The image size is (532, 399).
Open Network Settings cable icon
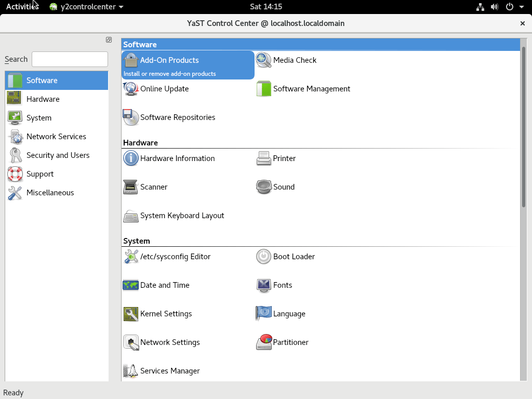130,342
